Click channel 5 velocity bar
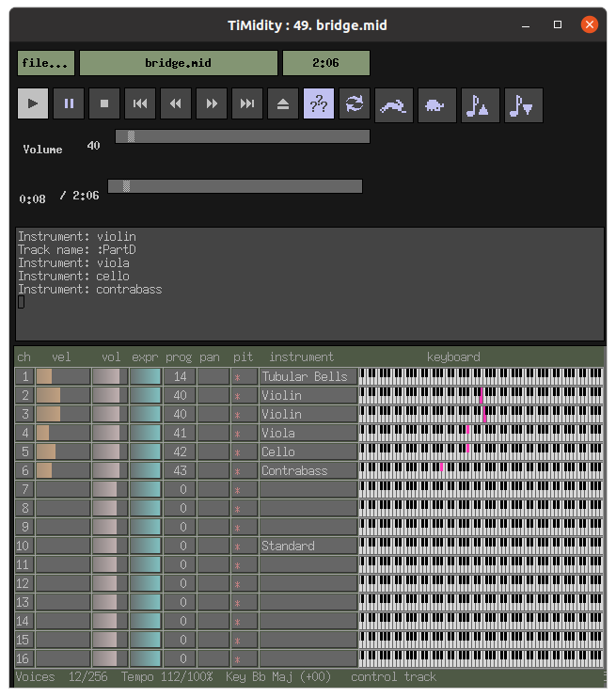This screenshot has width=616, height=697. [x=63, y=451]
